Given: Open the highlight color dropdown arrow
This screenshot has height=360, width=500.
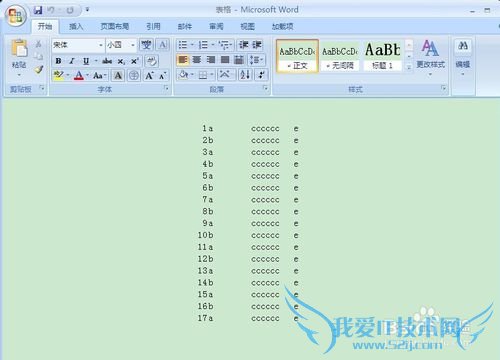Looking at the screenshot, I should [68, 75].
